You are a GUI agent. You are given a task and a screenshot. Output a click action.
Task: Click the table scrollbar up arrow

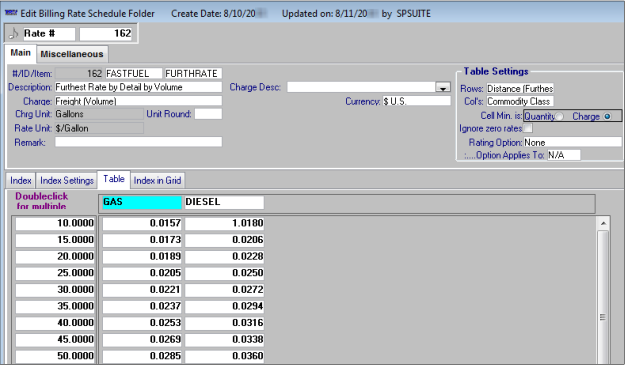[603, 223]
